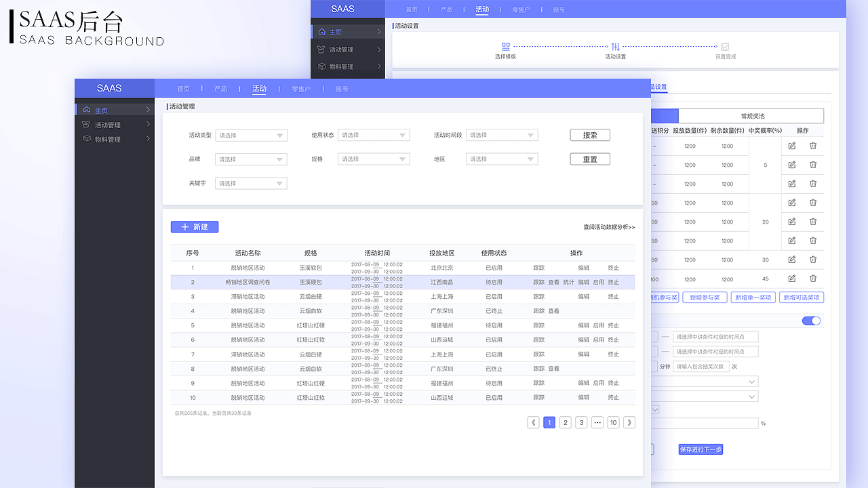The width and height of the screenshot is (868, 488).
Task: Click the 畅销地区调查问卷 activity name cell
Action: [x=248, y=282]
